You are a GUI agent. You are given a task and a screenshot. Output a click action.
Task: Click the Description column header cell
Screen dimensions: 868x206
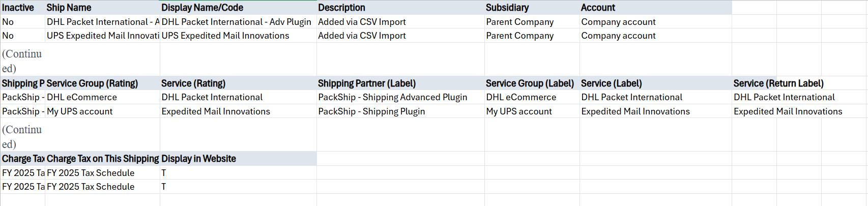400,8
